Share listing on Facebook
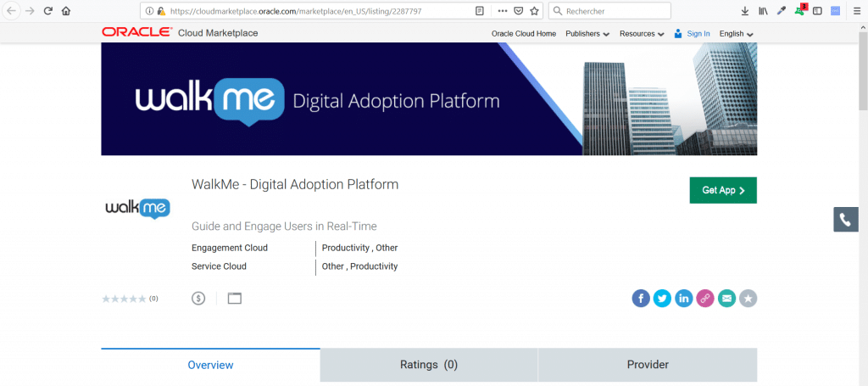The width and height of the screenshot is (868, 386). tap(641, 299)
